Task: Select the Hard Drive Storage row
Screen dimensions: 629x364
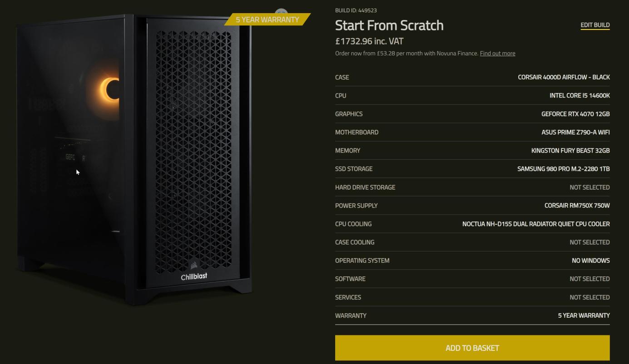Action: (x=472, y=187)
